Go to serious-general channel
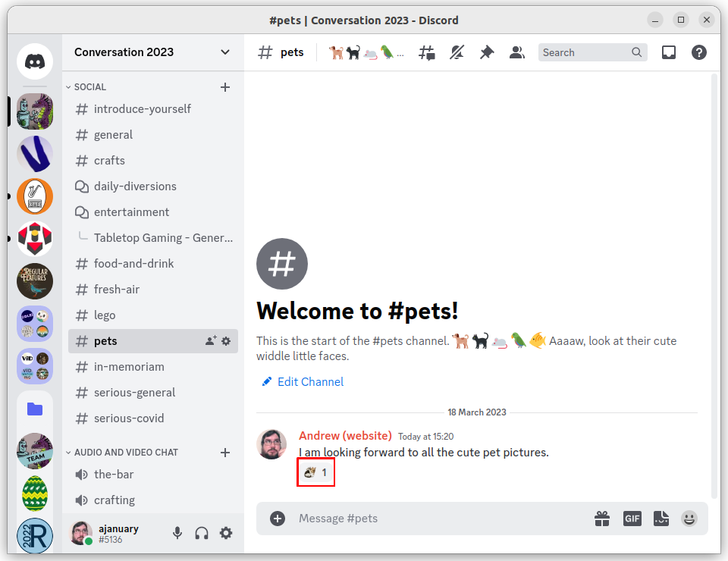Screen dimensions: 728x561 click(153, 393)
